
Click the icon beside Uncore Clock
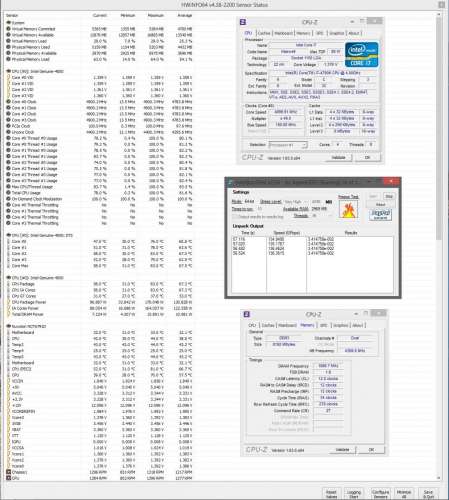tap(9, 132)
